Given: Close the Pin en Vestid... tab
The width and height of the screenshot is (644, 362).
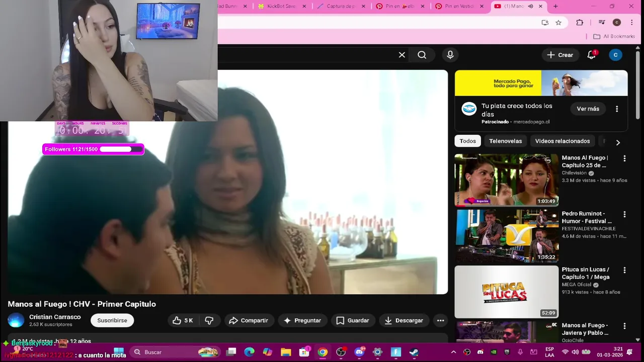Looking at the screenshot, I should tap(482, 7).
